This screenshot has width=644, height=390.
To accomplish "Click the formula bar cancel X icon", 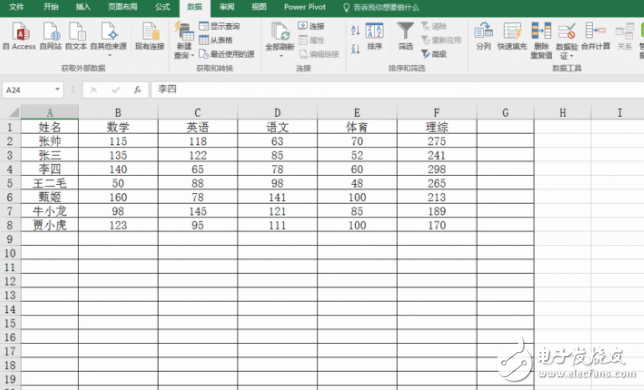I will click(x=94, y=89).
